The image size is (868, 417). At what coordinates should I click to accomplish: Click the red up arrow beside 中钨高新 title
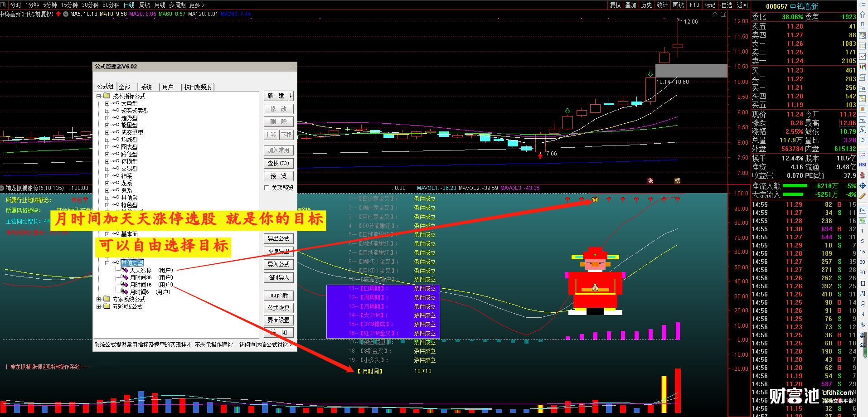pos(58,14)
